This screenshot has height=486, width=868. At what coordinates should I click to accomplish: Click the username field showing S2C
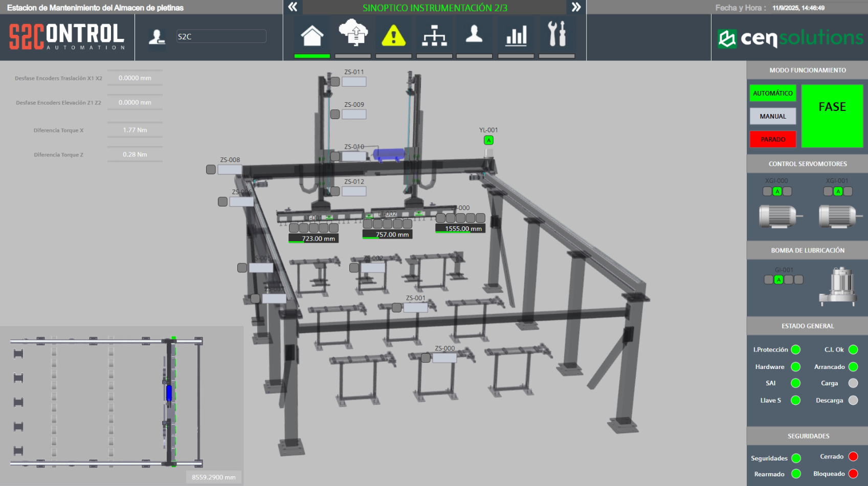[x=221, y=36]
